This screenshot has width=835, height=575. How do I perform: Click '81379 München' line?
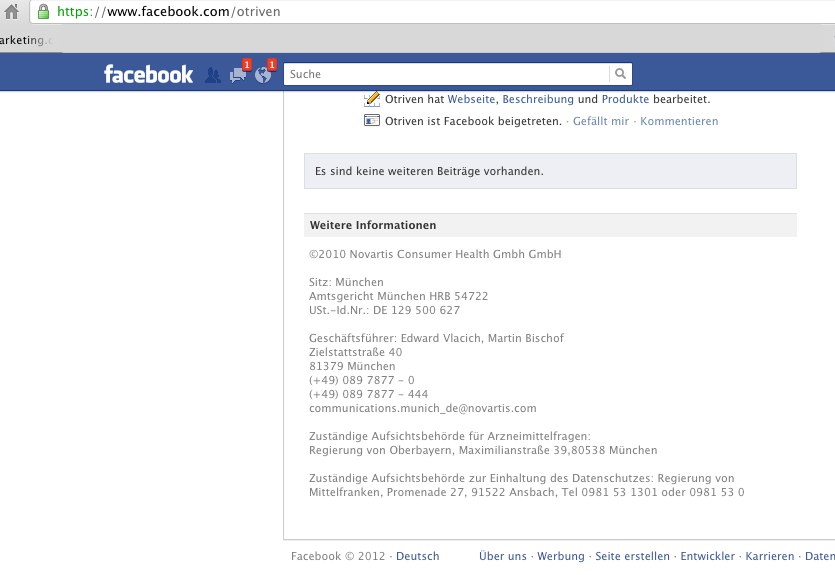coord(352,366)
